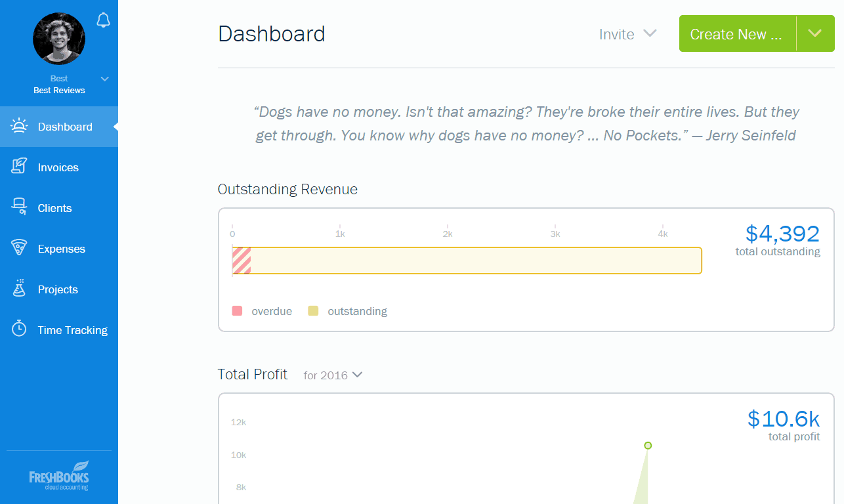The image size is (844, 504).
Task: Switch to the Dashboard menu item
Action: tap(64, 126)
